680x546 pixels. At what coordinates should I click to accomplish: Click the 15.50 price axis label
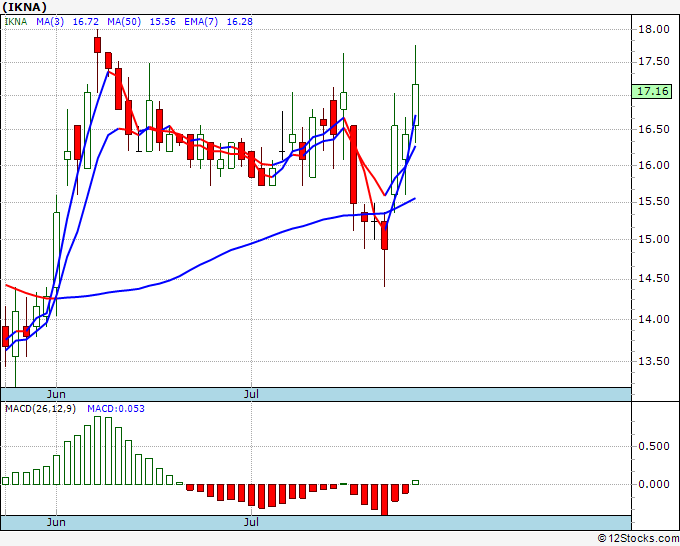point(654,202)
